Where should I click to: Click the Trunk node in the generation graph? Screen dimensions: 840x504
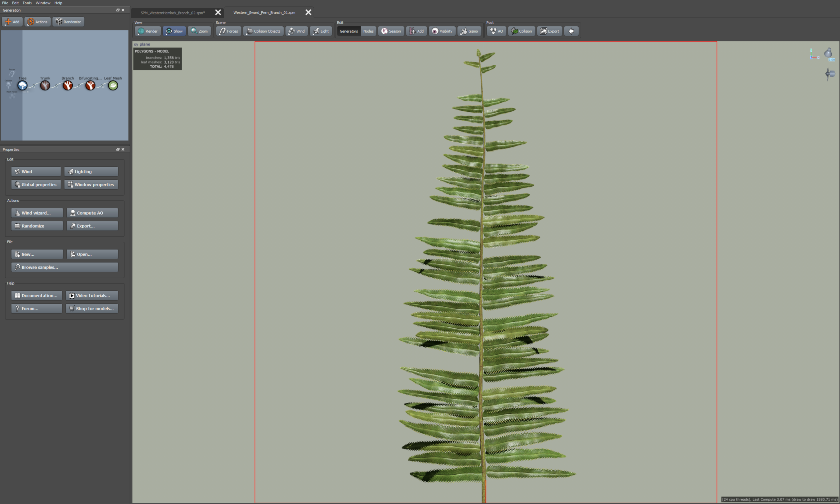click(x=45, y=86)
